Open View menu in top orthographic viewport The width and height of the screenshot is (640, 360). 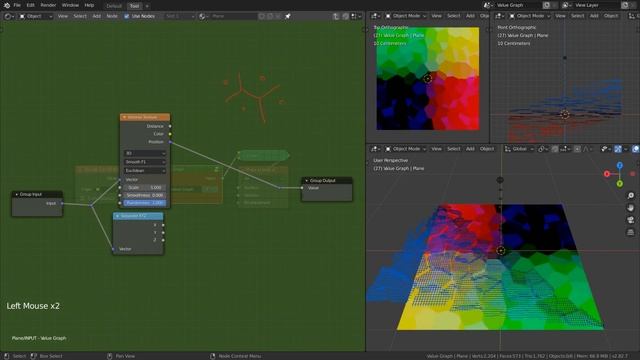click(436, 16)
